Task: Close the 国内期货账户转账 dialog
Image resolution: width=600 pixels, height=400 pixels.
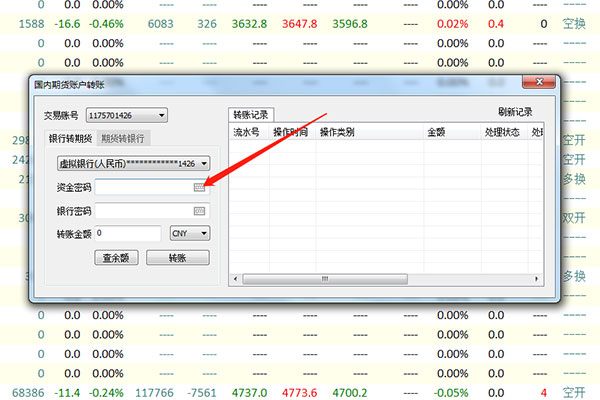Action: (539, 82)
